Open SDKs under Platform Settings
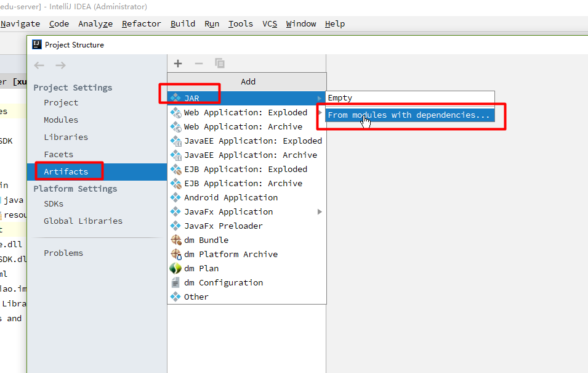The image size is (588, 373). [x=54, y=203]
